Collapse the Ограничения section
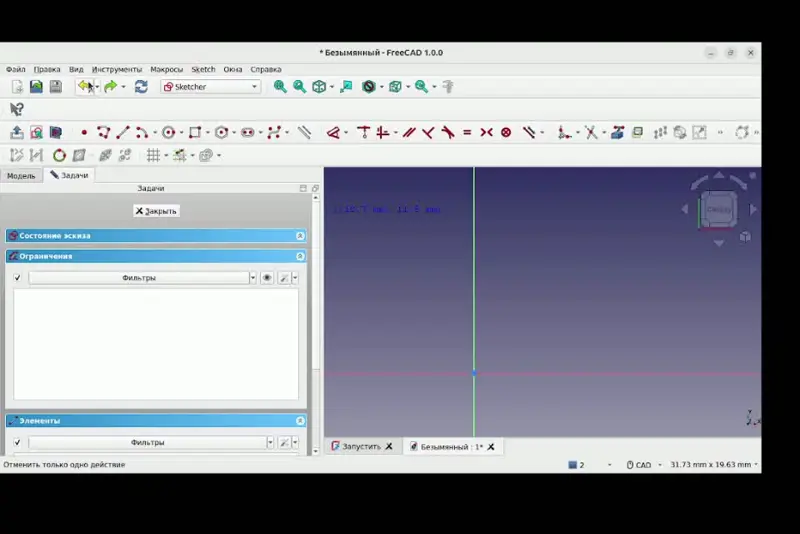The height and width of the screenshot is (534, 800). [300, 256]
